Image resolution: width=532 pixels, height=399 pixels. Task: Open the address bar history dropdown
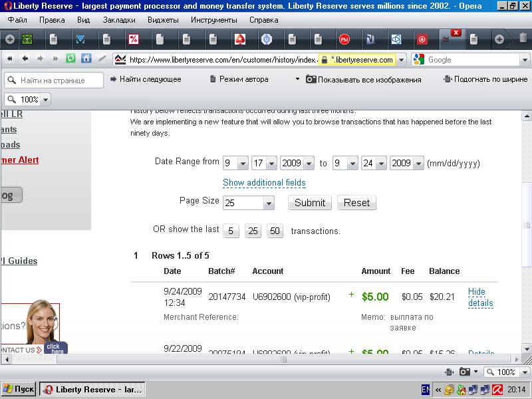pyautogui.click(x=402, y=60)
